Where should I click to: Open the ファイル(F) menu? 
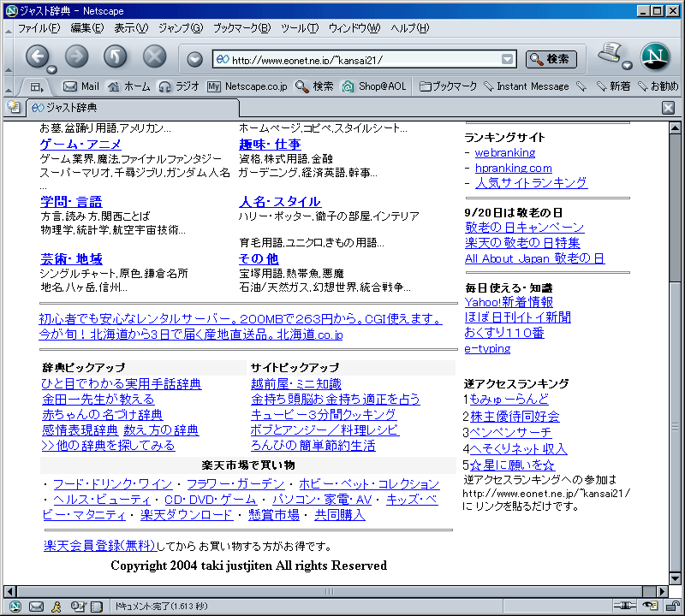click(x=39, y=28)
